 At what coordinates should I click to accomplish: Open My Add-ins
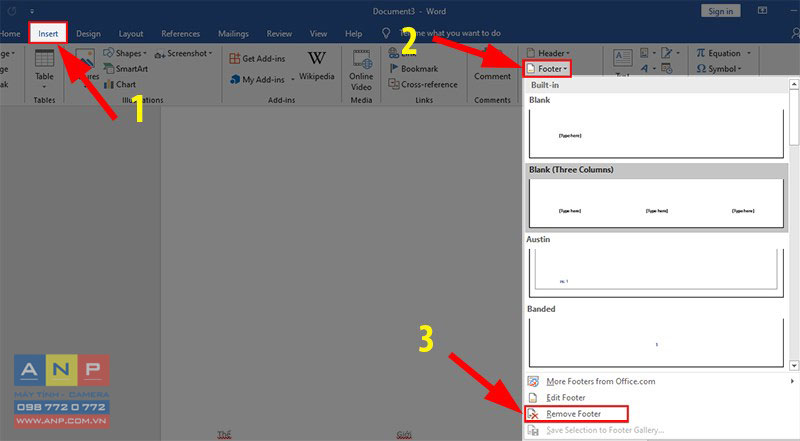click(x=257, y=80)
